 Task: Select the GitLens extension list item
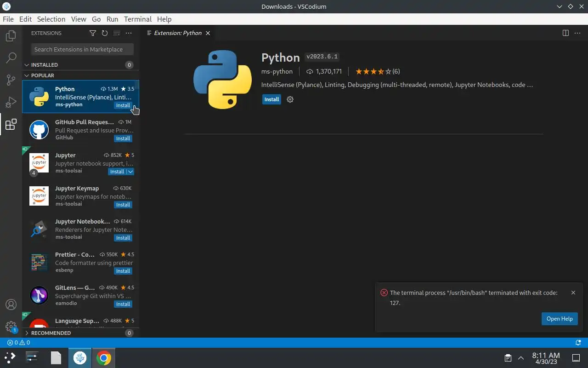(80, 295)
